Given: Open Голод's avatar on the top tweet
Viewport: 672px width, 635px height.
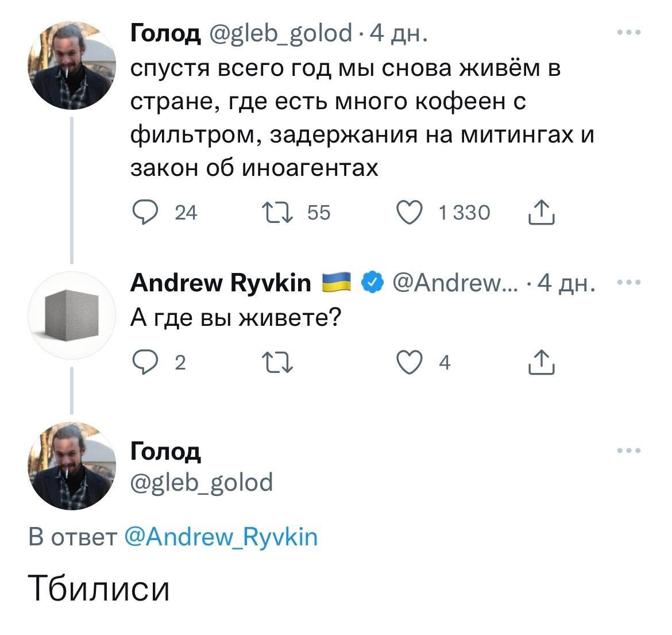Looking at the screenshot, I should (71, 64).
